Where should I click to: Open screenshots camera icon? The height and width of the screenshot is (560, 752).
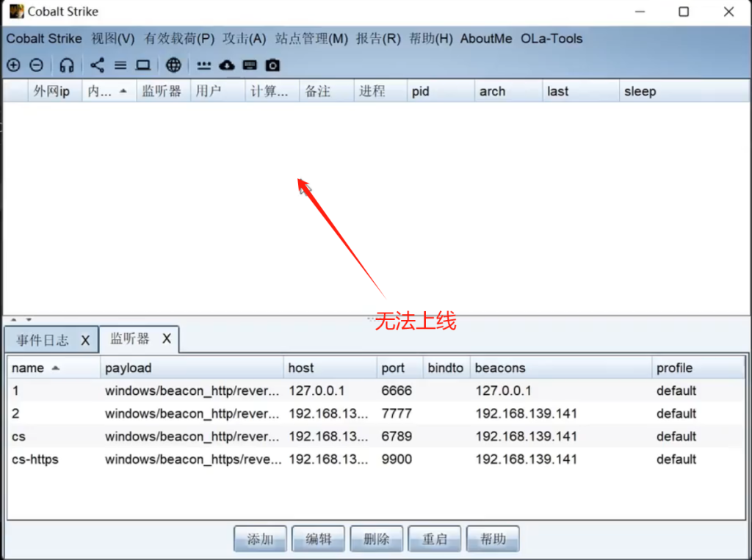coord(273,65)
